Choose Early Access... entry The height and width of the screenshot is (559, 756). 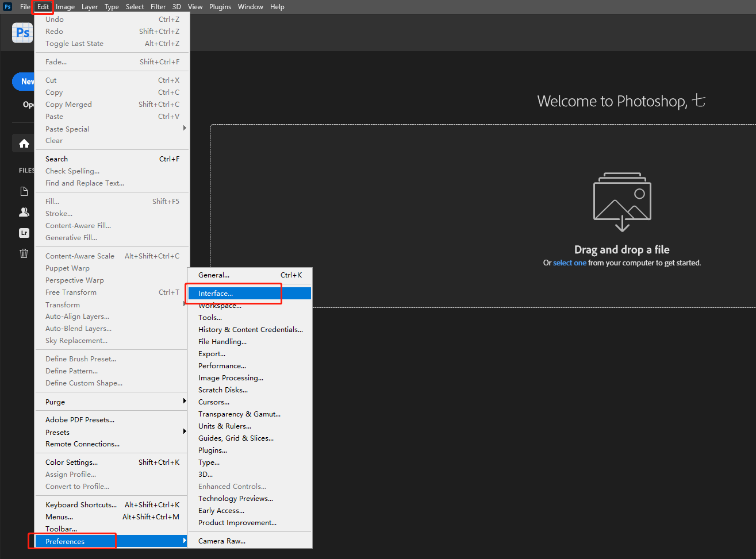(250, 510)
